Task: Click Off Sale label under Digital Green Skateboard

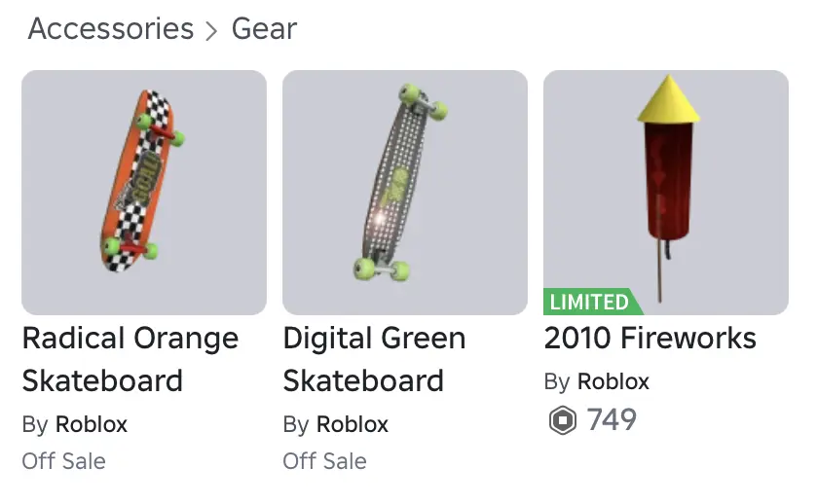Action: (x=324, y=460)
